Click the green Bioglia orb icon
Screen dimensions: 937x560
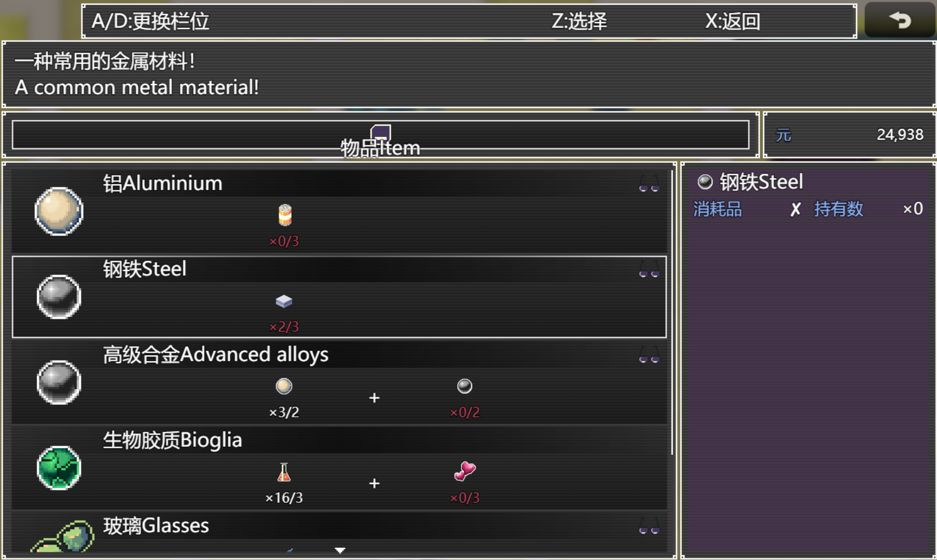pos(59,468)
